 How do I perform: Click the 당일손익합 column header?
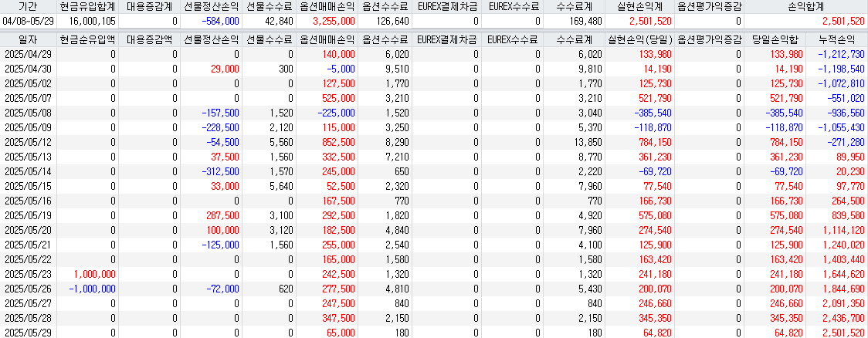(775, 39)
